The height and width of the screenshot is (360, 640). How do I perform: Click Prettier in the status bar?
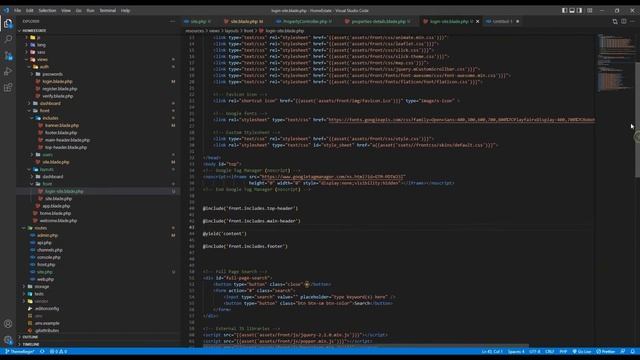click(x=606, y=351)
